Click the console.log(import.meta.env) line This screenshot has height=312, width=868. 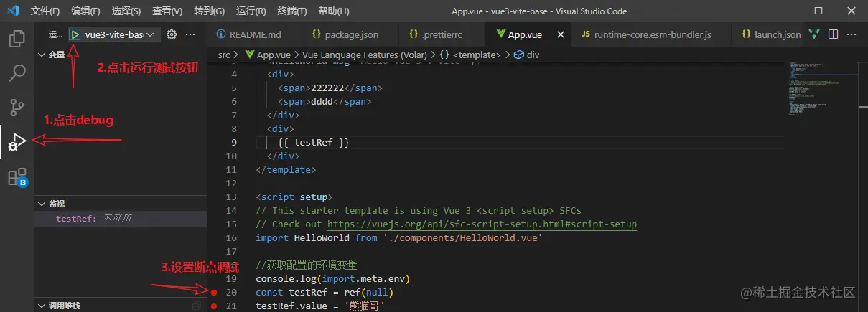(x=332, y=279)
